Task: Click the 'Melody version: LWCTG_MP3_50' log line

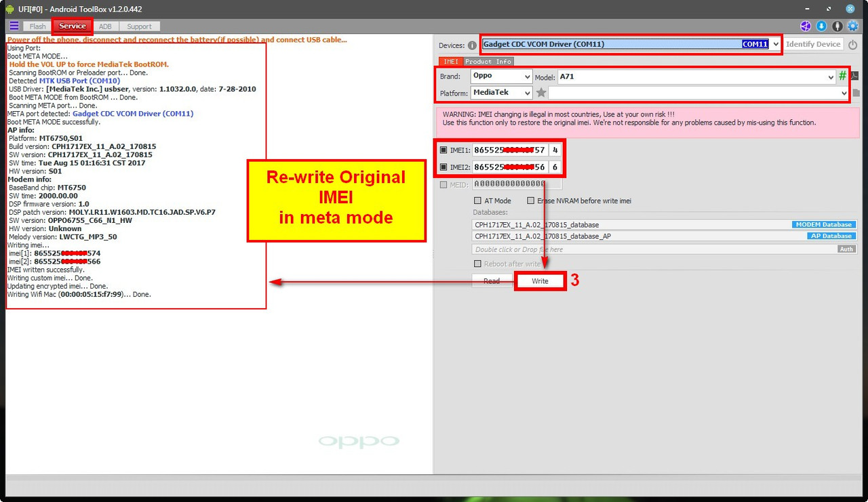Action: point(62,237)
